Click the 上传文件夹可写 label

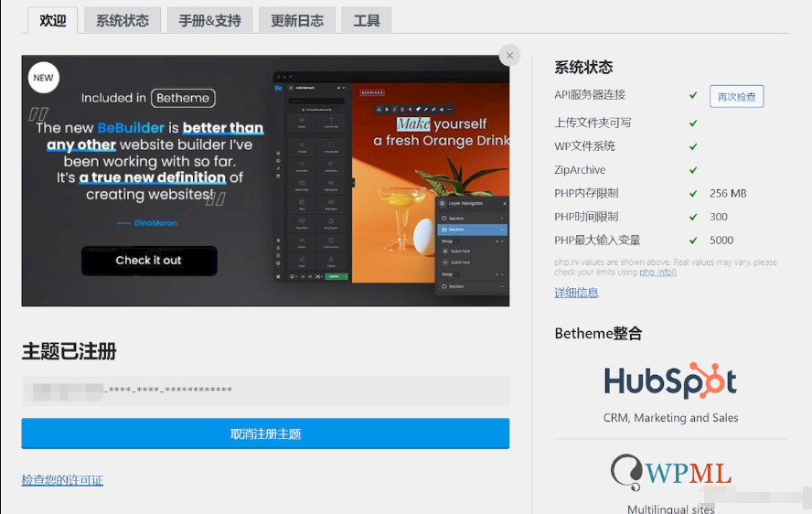click(x=593, y=123)
